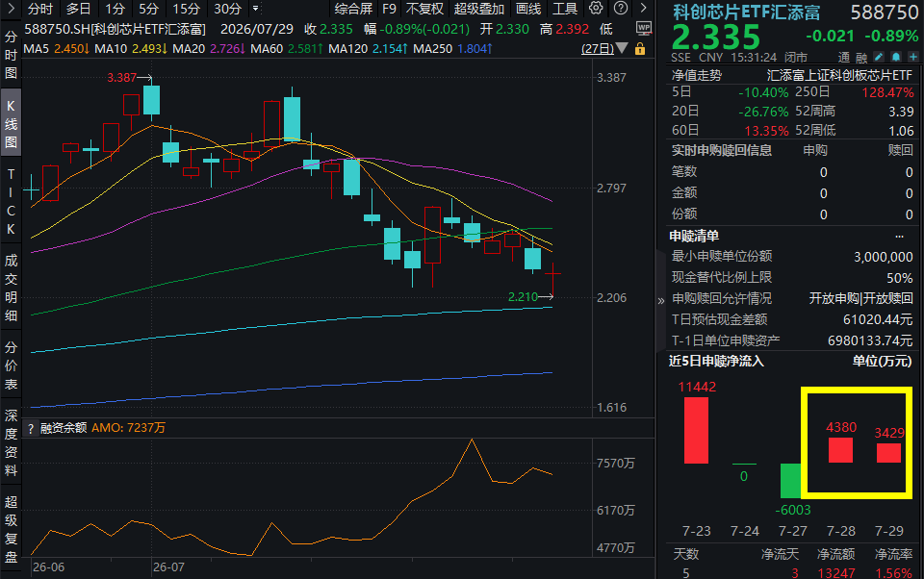Click the 7-28 inflow bar labeled 4380
This screenshot has height=579, width=924.
point(840,450)
